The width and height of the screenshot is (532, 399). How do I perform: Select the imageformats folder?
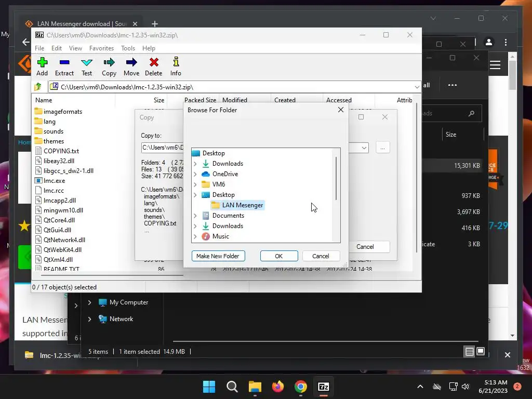point(58,112)
